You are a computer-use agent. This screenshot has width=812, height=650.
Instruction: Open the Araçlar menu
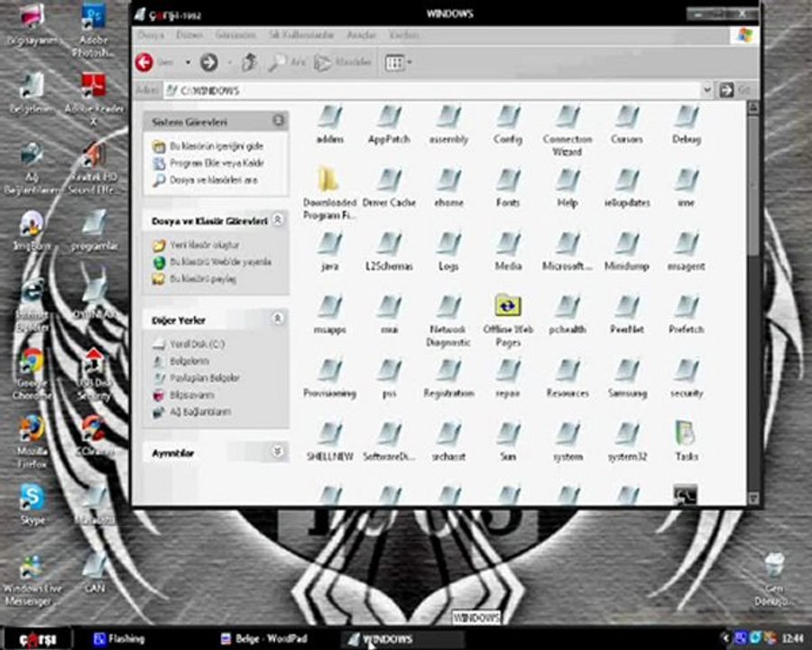click(361, 35)
